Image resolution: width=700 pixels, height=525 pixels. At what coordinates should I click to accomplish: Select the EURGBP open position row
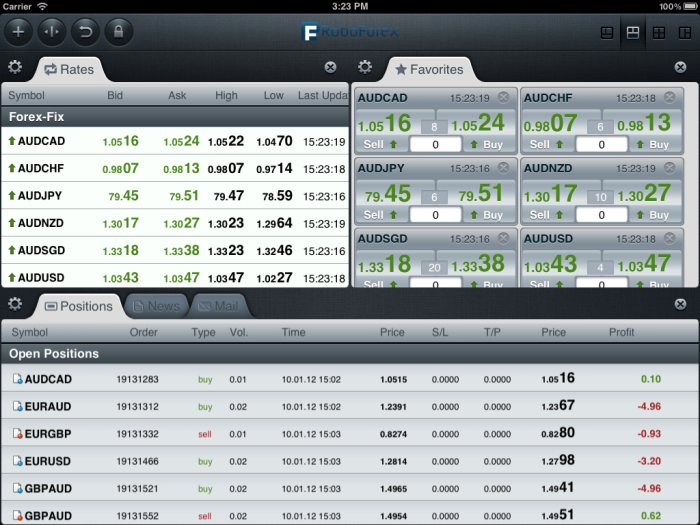(x=350, y=434)
